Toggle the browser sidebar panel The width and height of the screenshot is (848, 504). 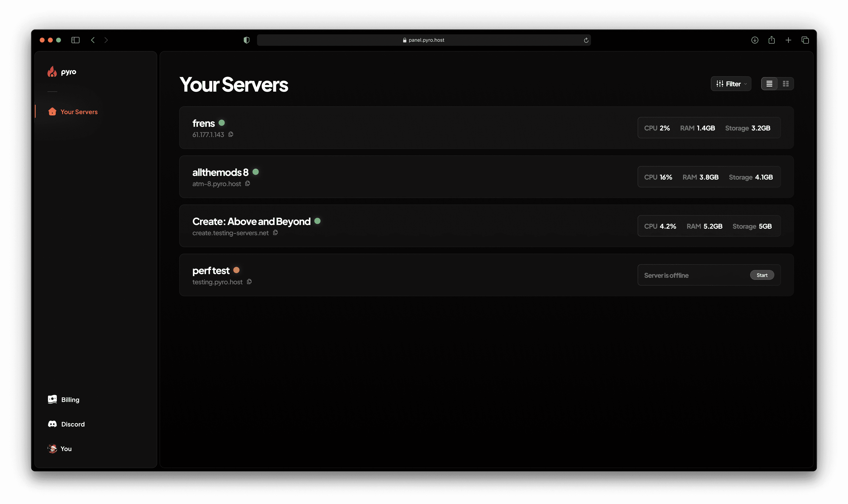coord(76,40)
